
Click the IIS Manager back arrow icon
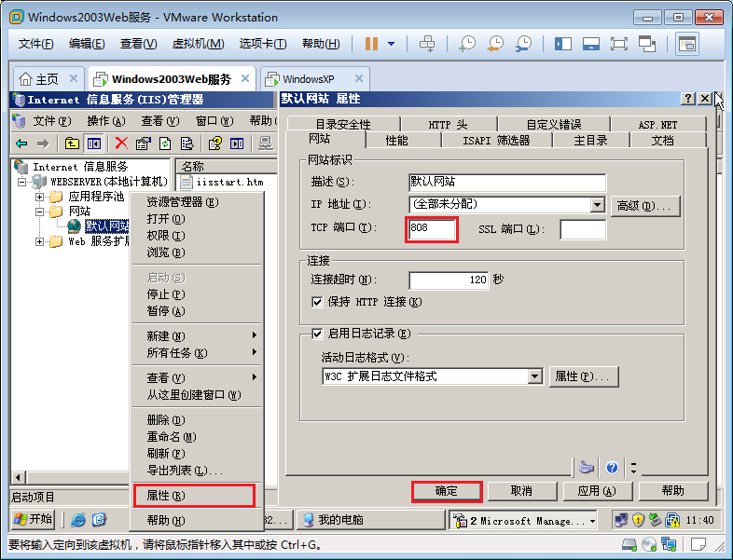coord(21,143)
